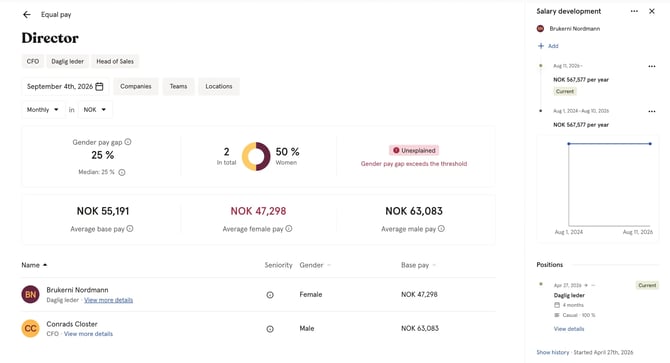Image resolution: width=670 pixels, height=363 pixels.
Task: Select the CFO tag
Action: tap(32, 61)
